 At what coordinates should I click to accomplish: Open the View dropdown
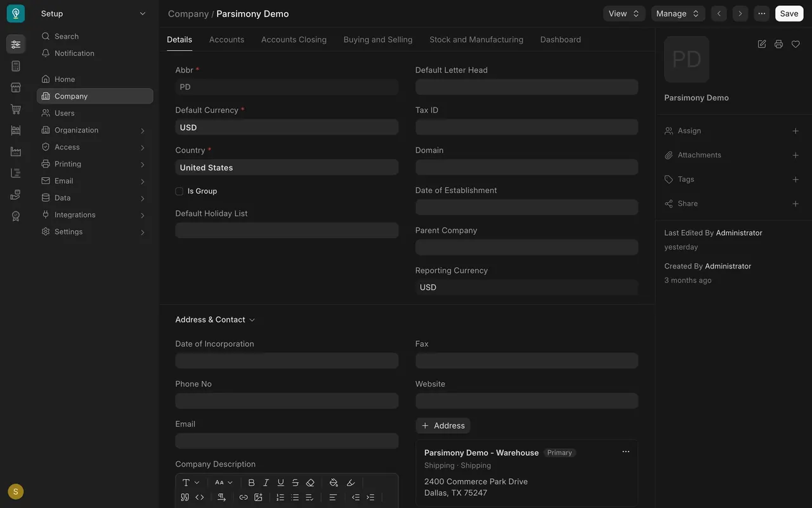coord(624,13)
